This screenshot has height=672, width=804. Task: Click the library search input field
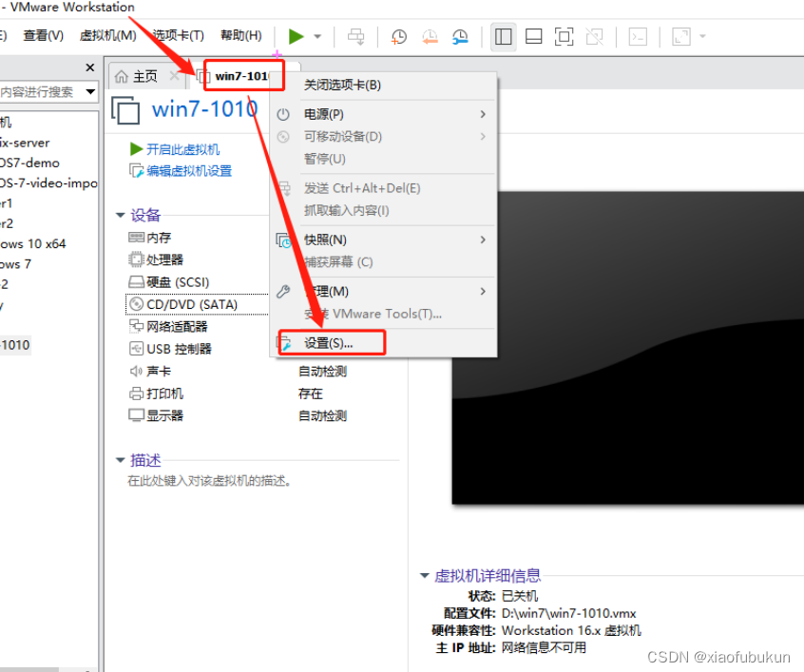point(41,92)
